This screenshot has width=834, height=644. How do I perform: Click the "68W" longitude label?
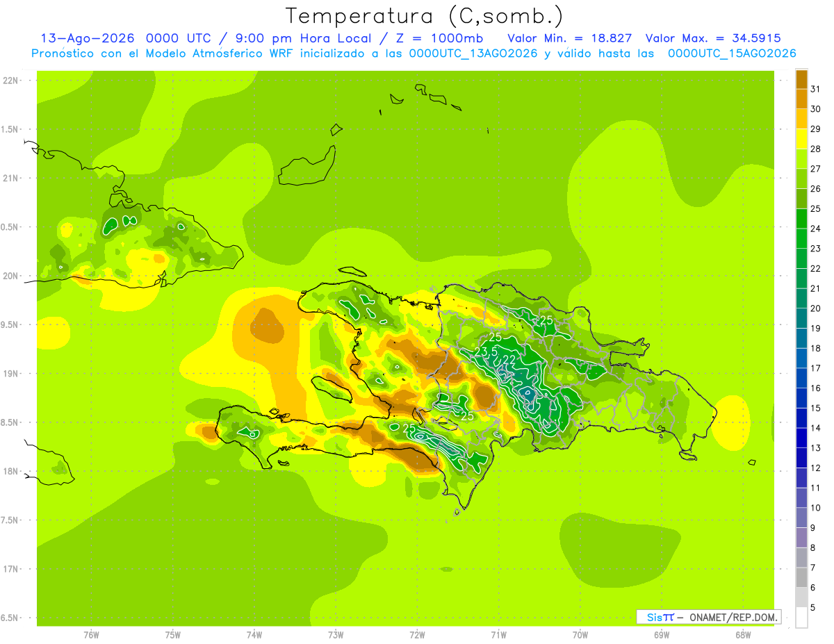pos(743,635)
